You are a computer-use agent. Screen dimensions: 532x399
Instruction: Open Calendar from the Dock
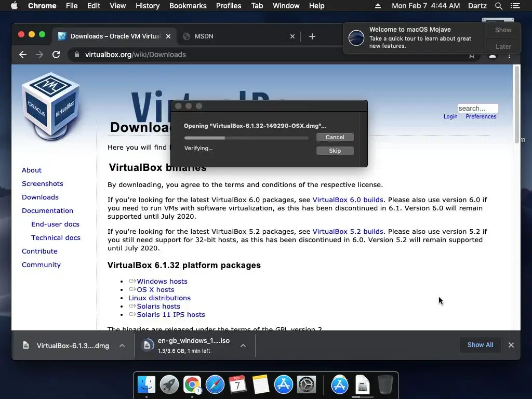tap(237, 385)
